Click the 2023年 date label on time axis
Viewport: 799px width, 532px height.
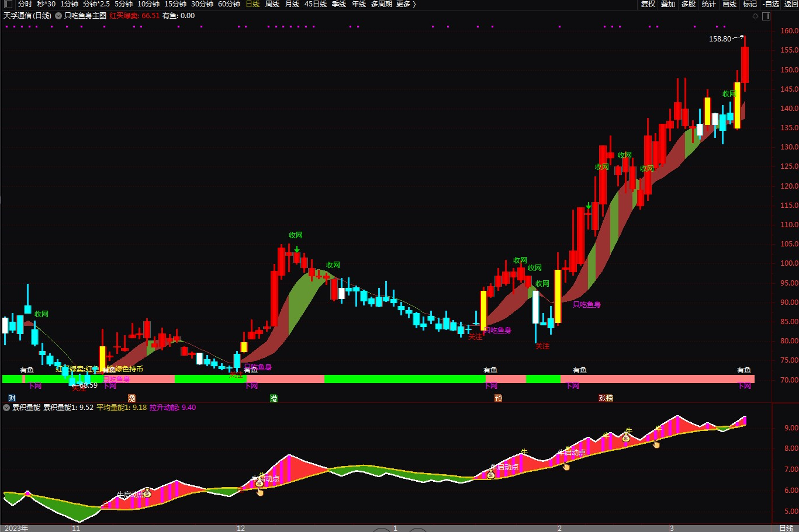16,528
